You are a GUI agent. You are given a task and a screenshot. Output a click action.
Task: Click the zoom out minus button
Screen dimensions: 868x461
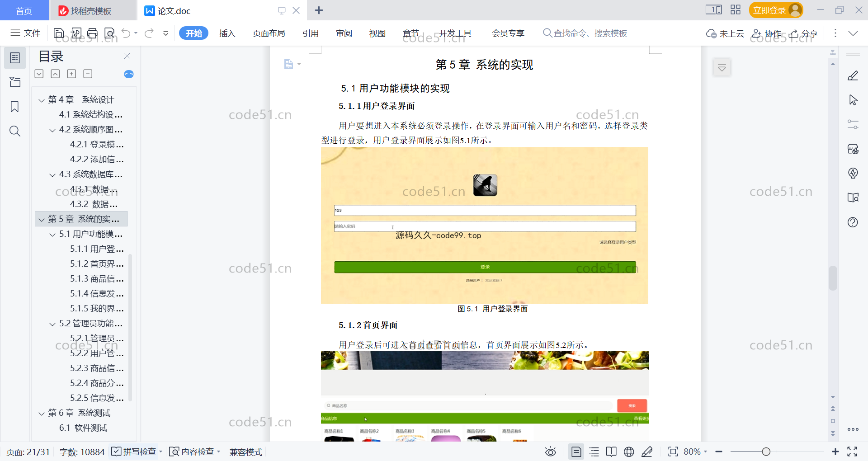click(719, 452)
